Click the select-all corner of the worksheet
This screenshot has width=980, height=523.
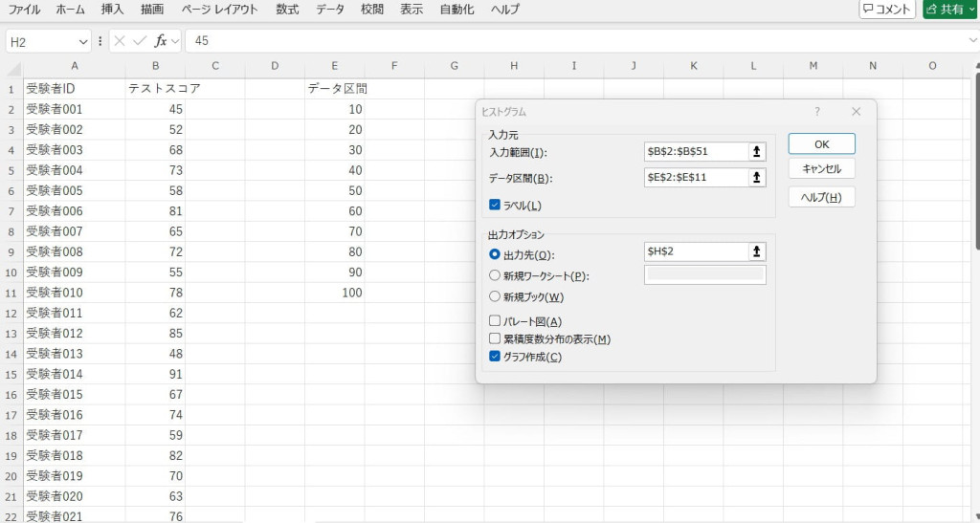coord(11,66)
